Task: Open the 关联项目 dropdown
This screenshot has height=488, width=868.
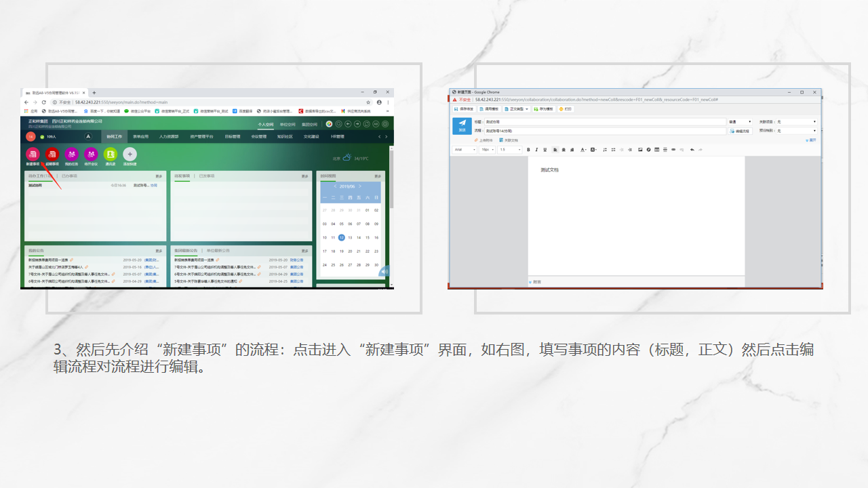Action: point(797,122)
